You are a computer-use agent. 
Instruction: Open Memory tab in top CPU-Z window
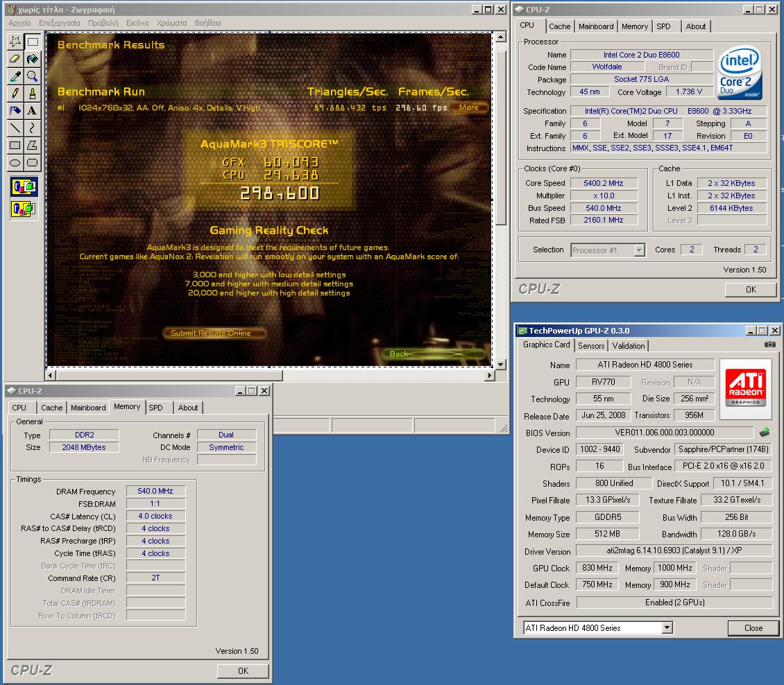pos(635,26)
